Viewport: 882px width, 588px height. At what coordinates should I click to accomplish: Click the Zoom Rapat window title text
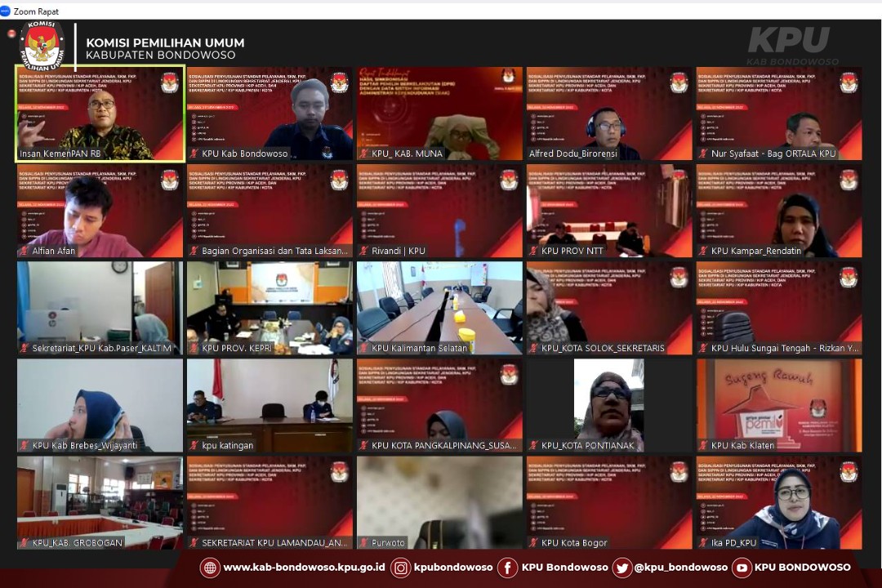click(x=36, y=11)
